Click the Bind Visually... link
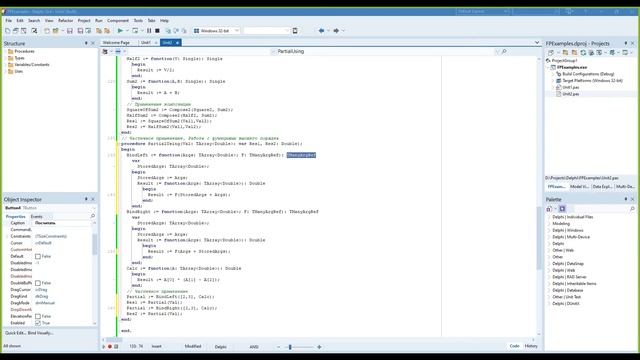Screen dimensions: 640x360 40,333
